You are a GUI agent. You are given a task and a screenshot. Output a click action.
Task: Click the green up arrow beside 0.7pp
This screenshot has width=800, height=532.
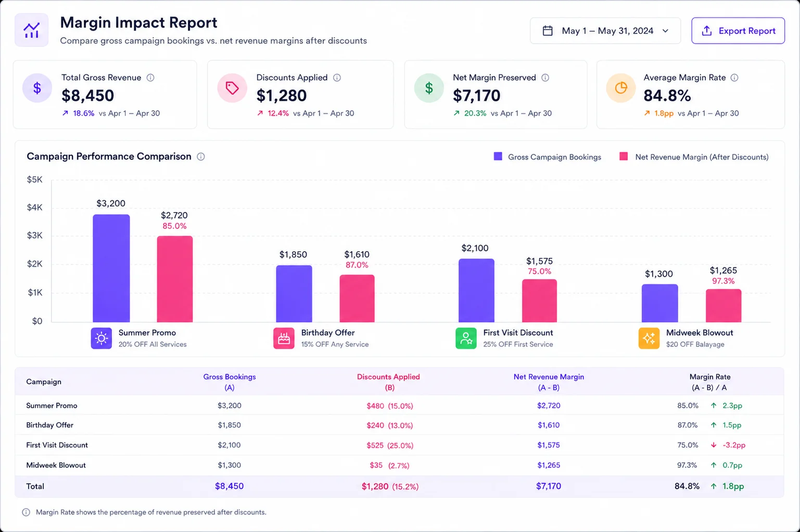pos(714,465)
